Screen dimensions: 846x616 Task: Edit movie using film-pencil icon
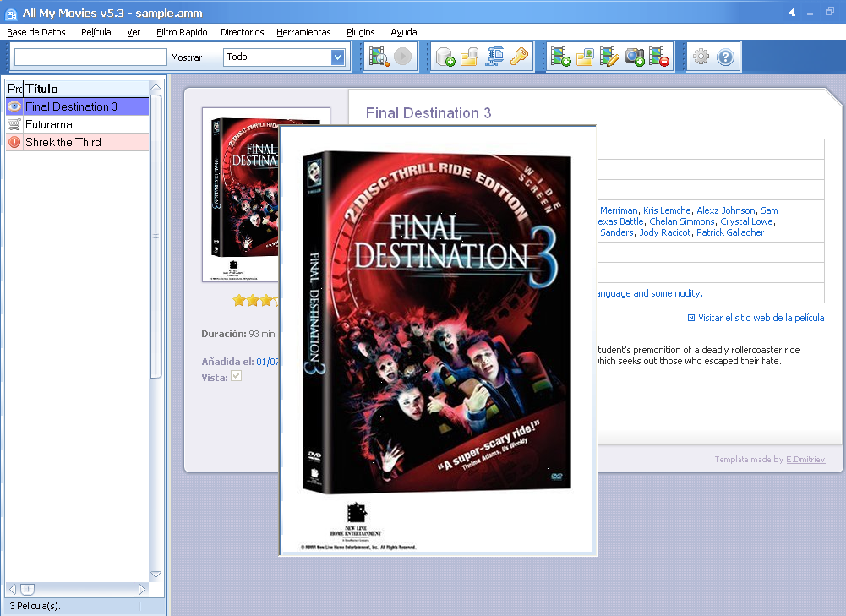coord(609,57)
